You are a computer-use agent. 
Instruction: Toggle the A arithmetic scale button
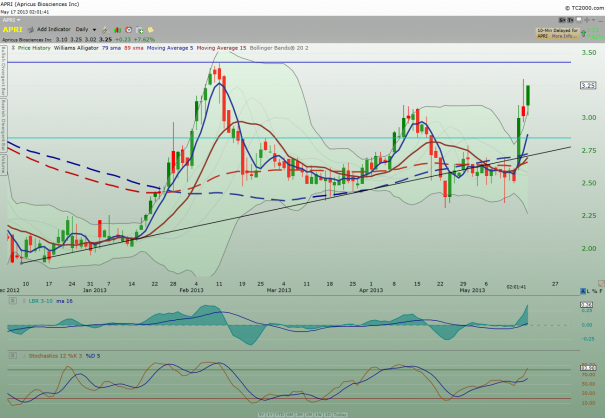(583, 291)
